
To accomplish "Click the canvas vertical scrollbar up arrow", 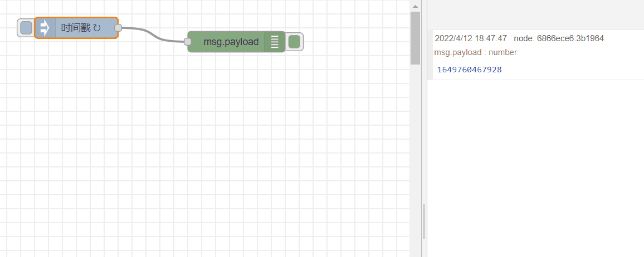I will (x=415, y=6).
